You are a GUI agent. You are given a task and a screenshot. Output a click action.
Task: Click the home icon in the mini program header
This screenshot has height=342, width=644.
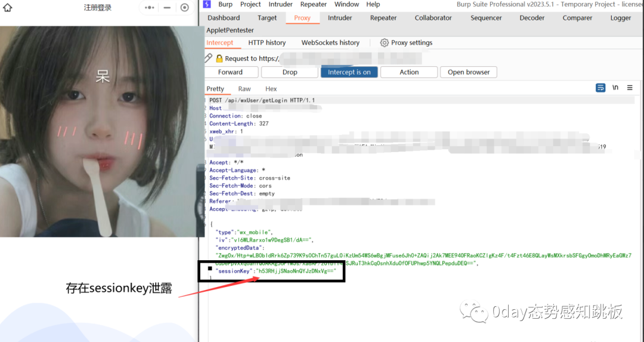pos(7,7)
